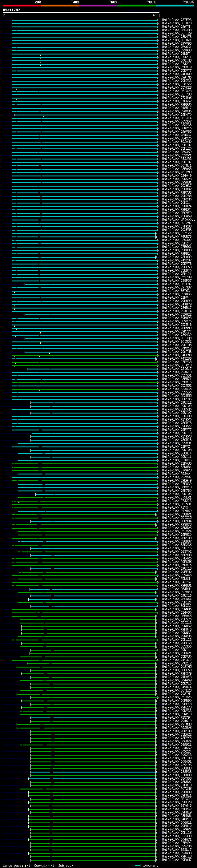Open hit UniRef100_C6TBC3
Image resolution: width=197 pixels, height=868 pixels.
(x=177, y=23)
